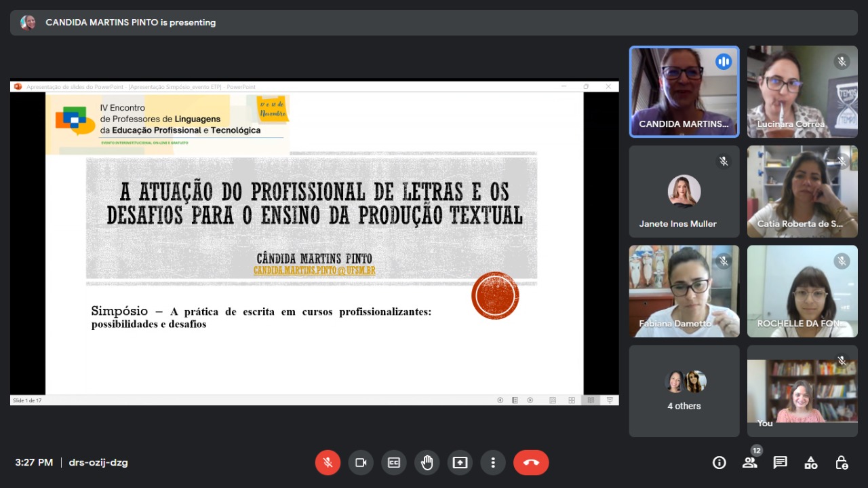Click Fabiana Dametto's video tile

(684, 291)
